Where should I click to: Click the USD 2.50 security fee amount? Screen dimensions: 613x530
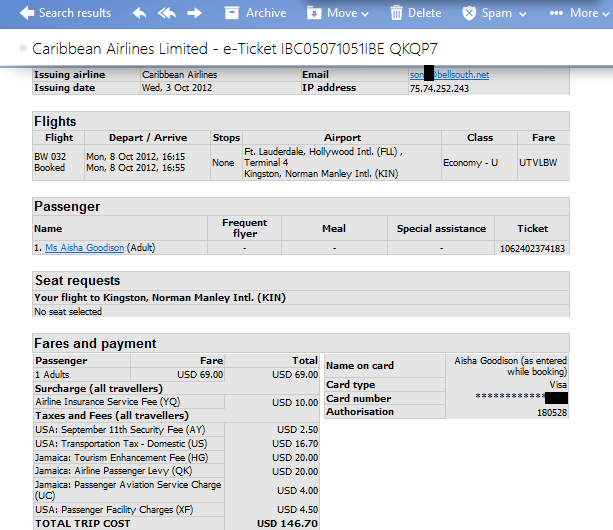(x=298, y=430)
